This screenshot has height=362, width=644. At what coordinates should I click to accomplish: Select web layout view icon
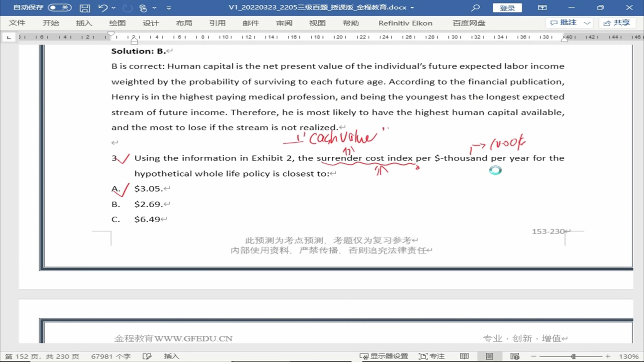coord(515,356)
